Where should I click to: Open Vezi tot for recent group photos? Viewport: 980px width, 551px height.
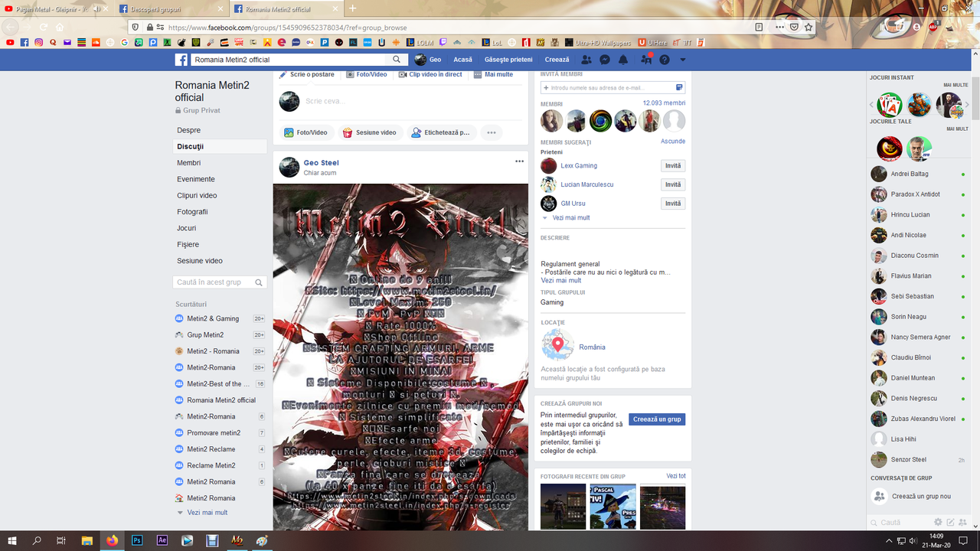tap(676, 476)
